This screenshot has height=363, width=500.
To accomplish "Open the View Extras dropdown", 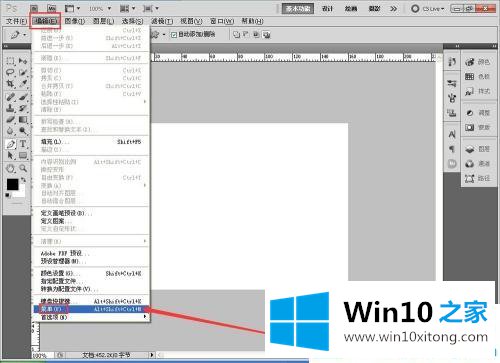I will pyautogui.click(x=72, y=8).
